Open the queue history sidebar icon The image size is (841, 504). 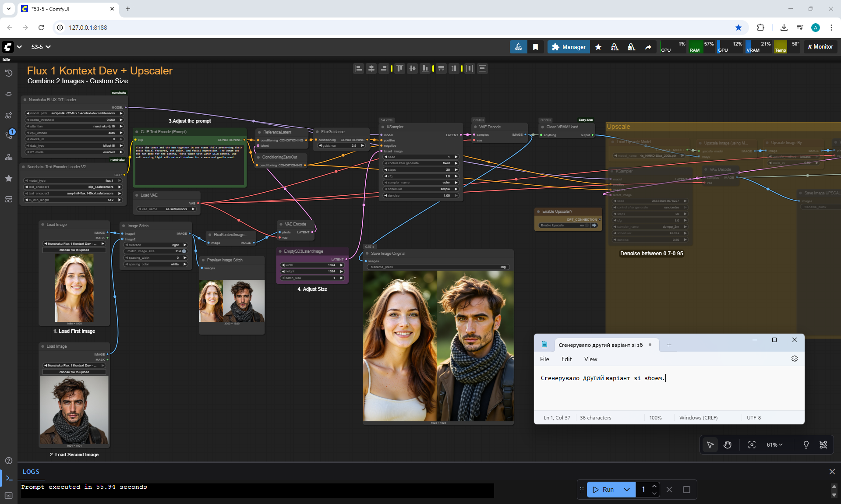pos(9,73)
